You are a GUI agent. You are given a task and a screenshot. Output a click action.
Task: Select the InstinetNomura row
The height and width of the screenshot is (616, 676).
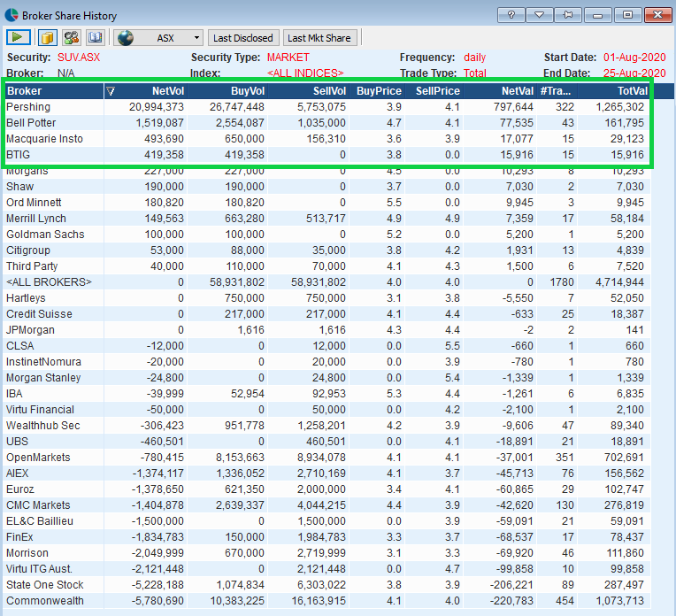tap(326, 362)
